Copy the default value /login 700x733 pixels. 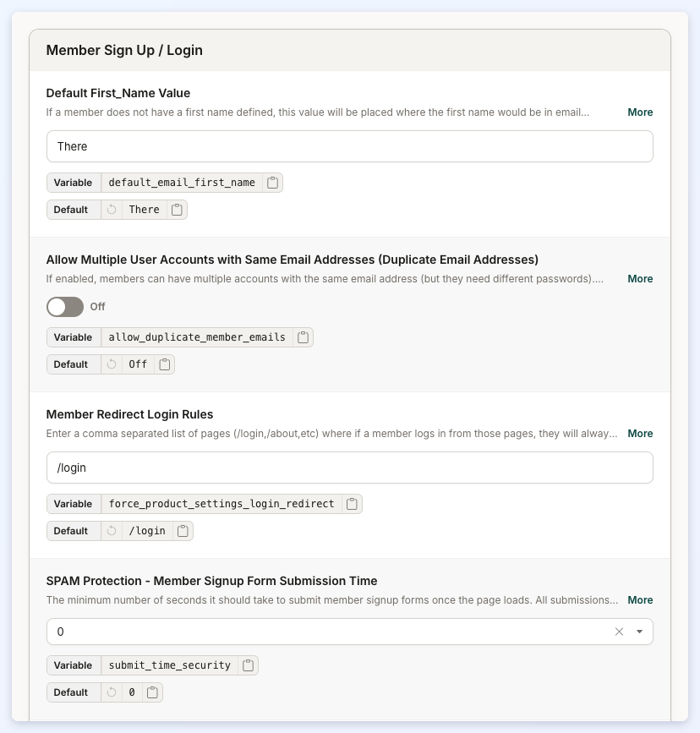point(183,531)
